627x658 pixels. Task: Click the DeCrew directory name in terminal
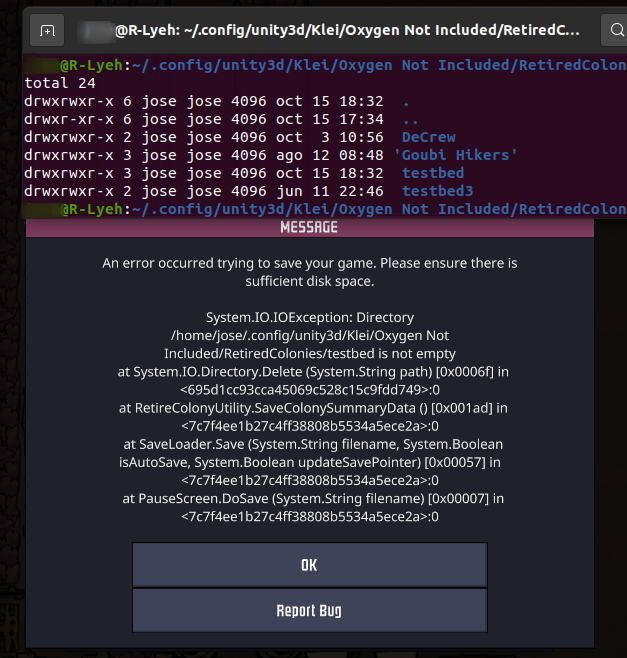tap(428, 137)
